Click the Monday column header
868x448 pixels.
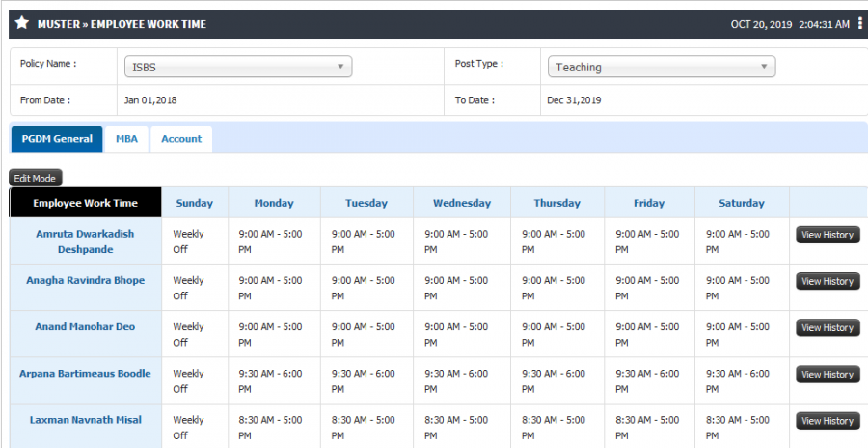(x=274, y=203)
